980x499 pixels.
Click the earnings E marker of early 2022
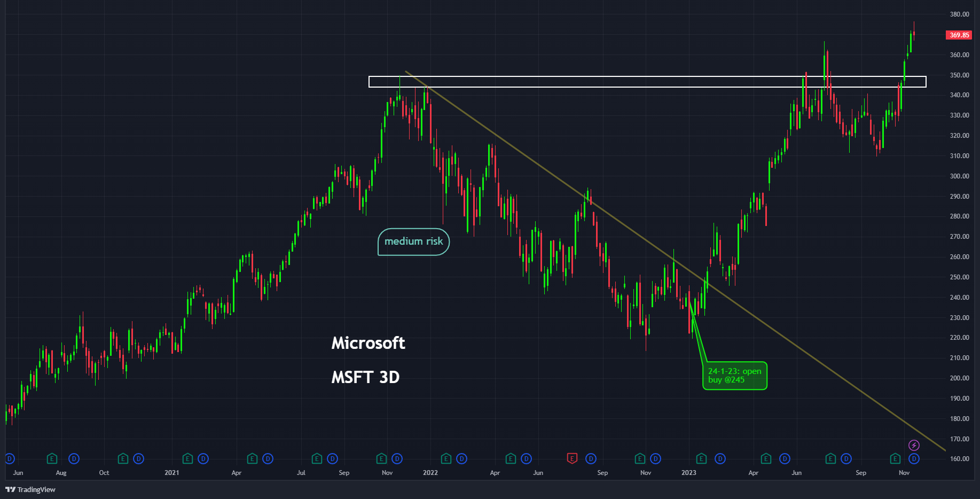pyautogui.click(x=446, y=458)
